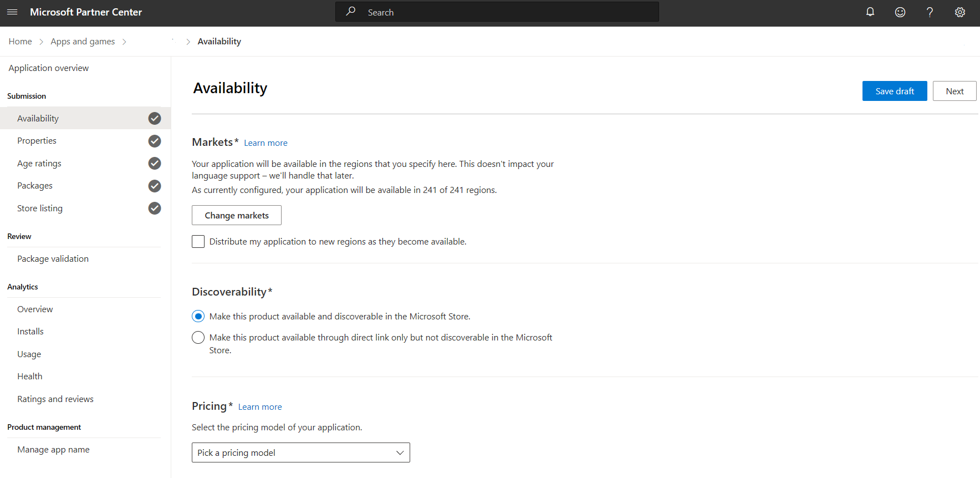This screenshot has width=980, height=478.
Task: Click the smiley feedback icon
Action: click(x=900, y=12)
